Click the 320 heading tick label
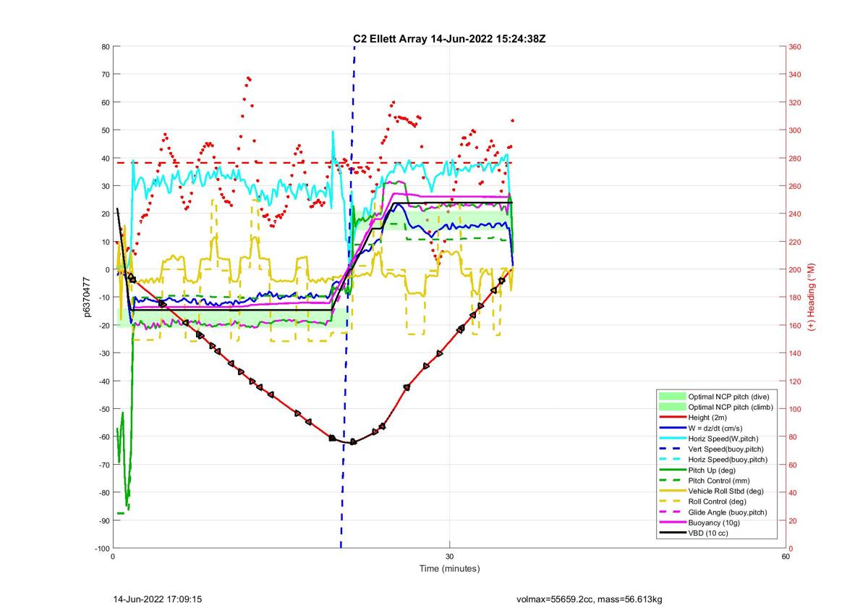Viewport: 868px width, 616px height. tap(795, 103)
